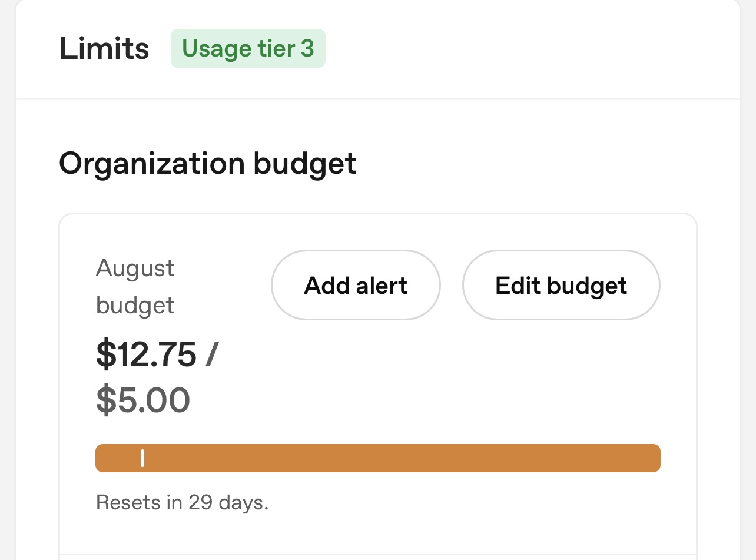
Task: Click the Resets in 29 days text
Action: click(182, 503)
